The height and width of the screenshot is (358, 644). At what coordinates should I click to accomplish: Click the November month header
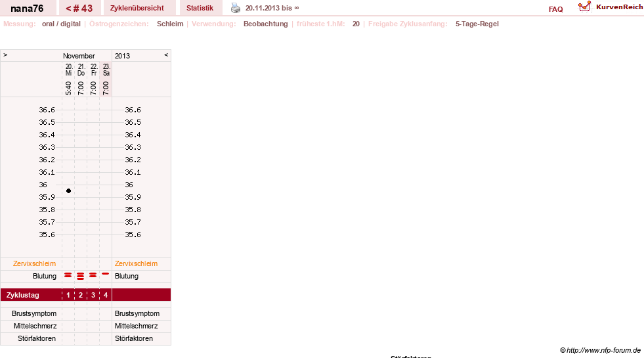click(79, 55)
